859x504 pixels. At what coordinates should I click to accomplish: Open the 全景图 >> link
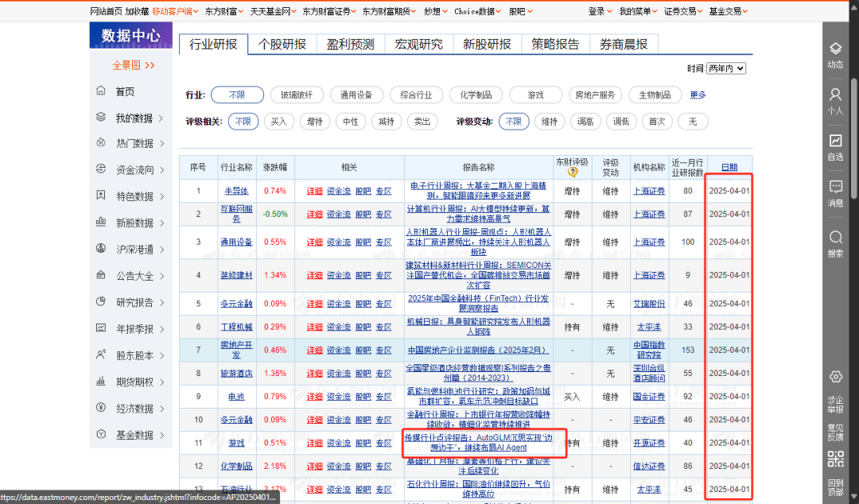pos(134,65)
